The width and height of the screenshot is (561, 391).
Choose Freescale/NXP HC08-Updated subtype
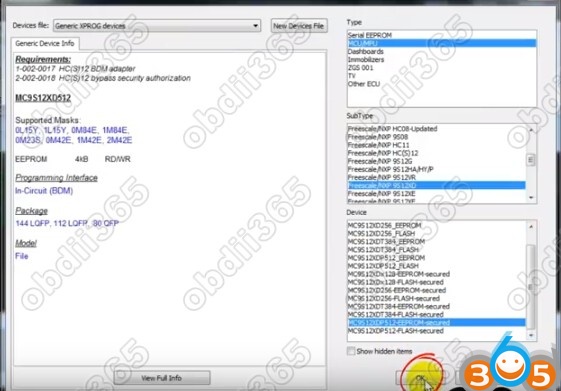(436, 129)
